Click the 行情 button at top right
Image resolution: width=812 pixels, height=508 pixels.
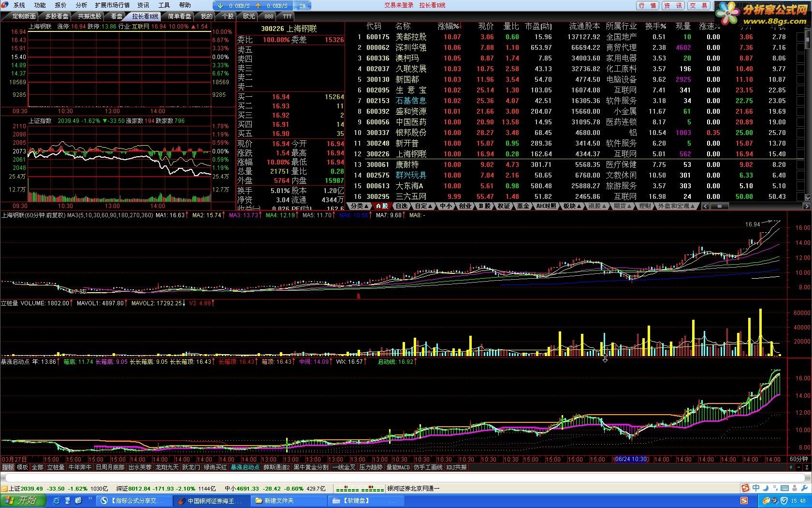648,6
